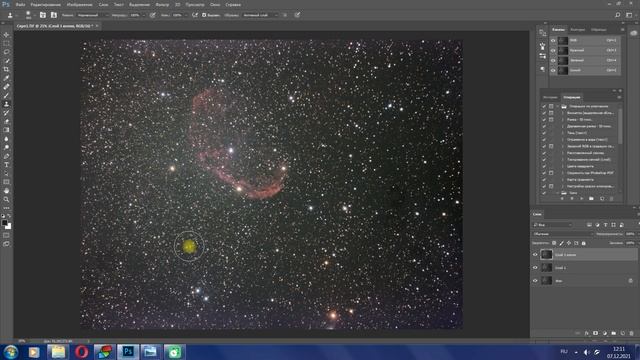Add a layer style (fx)
Screen dimensions: 640x360
tap(587, 333)
